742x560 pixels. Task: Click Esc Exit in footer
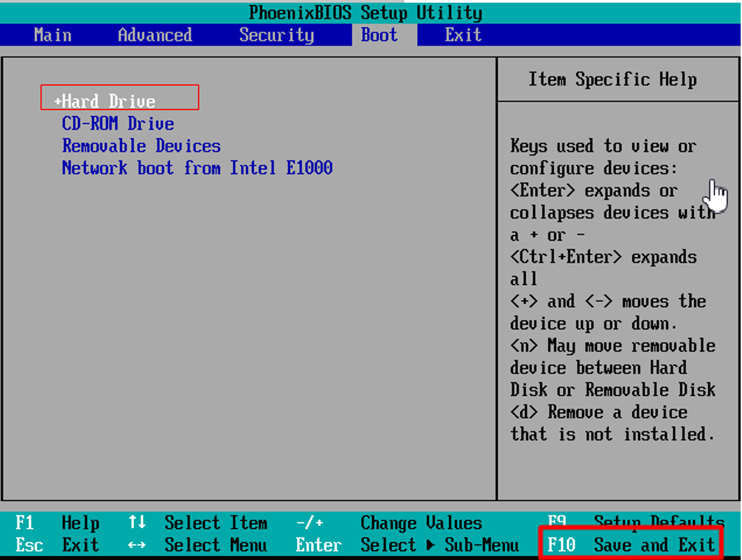(57, 545)
